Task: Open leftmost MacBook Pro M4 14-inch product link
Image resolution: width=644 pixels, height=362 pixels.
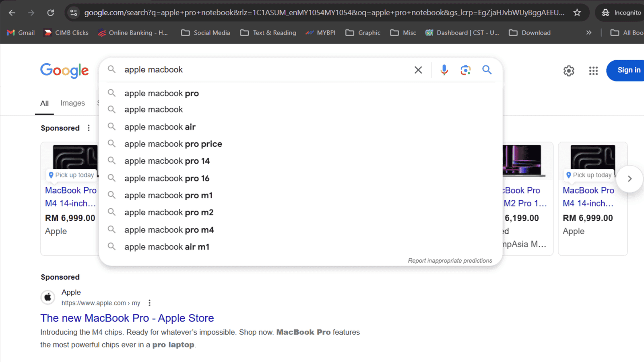Action: click(71, 197)
